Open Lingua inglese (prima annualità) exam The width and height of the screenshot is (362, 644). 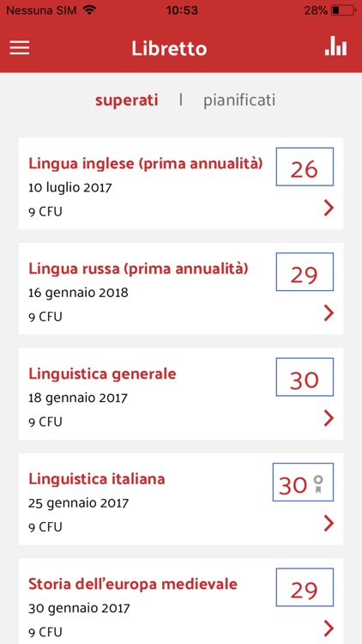coord(145,163)
